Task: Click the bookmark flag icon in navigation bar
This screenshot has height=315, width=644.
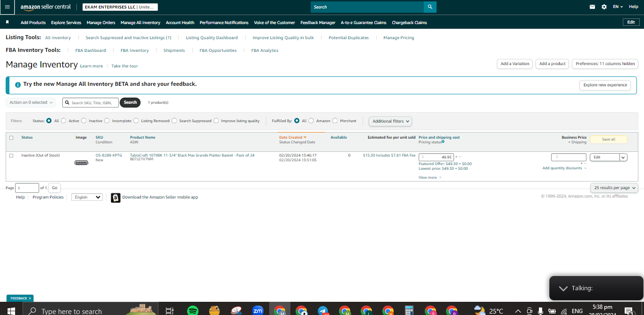Action: coord(7,22)
